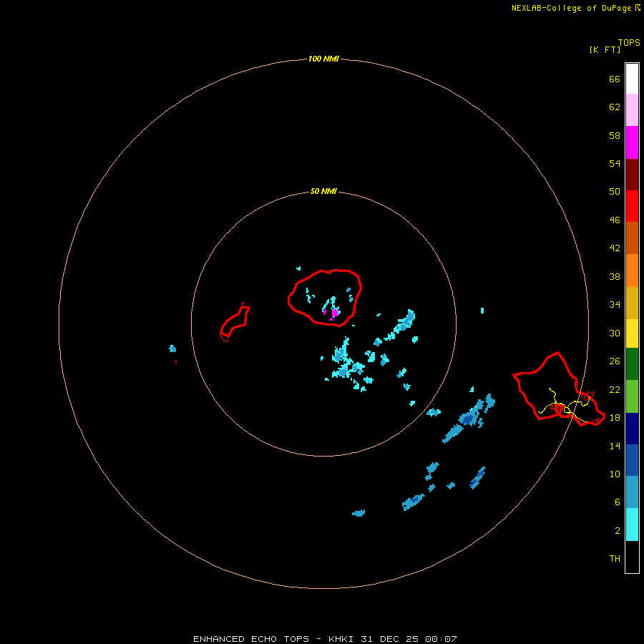Click the "100 NMI" range ring label

[x=323, y=59]
